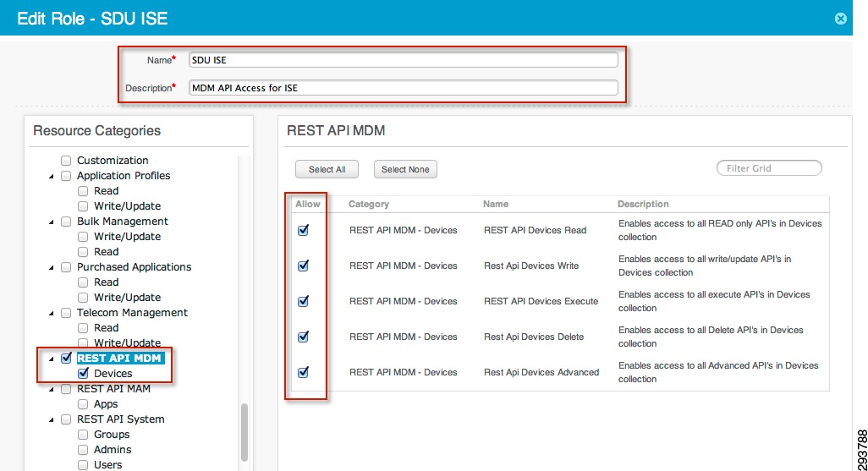Image resolution: width=868 pixels, height=471 pixels.
Task: Check the Admins checkbox
Action: click(x=82, y=450)
